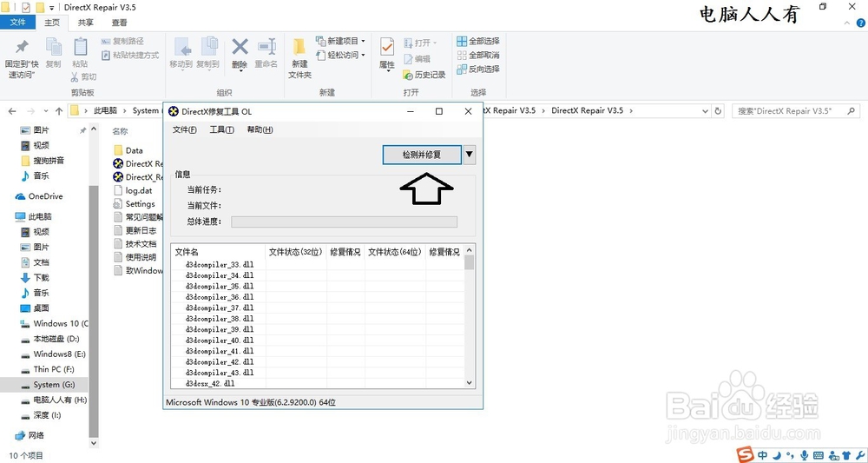868x463 pixels.
Task: Select 本地磁盘 (D:) drive
Action: pyautogui.click(x=49, y=339)
